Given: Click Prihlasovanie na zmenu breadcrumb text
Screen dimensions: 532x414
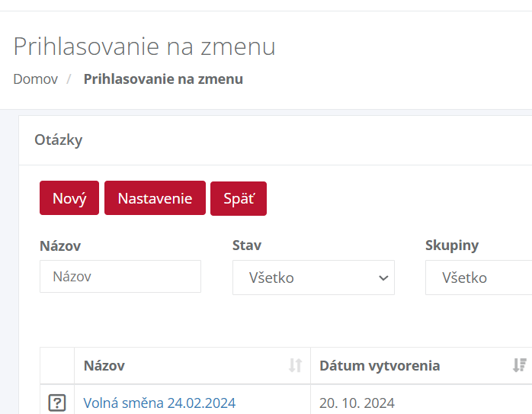Looking at the screenshot, I should pyautogui.click(x=164, y=79).
